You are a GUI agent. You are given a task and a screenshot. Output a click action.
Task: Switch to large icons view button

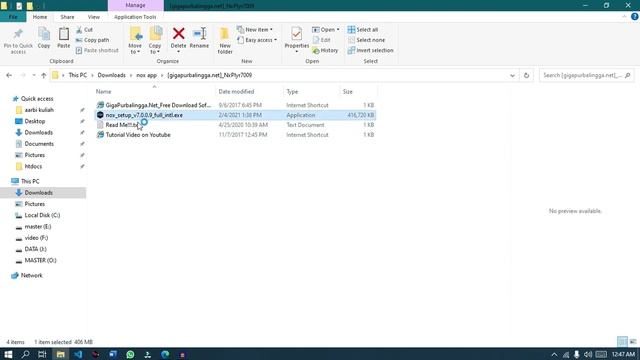click(633, 342)
